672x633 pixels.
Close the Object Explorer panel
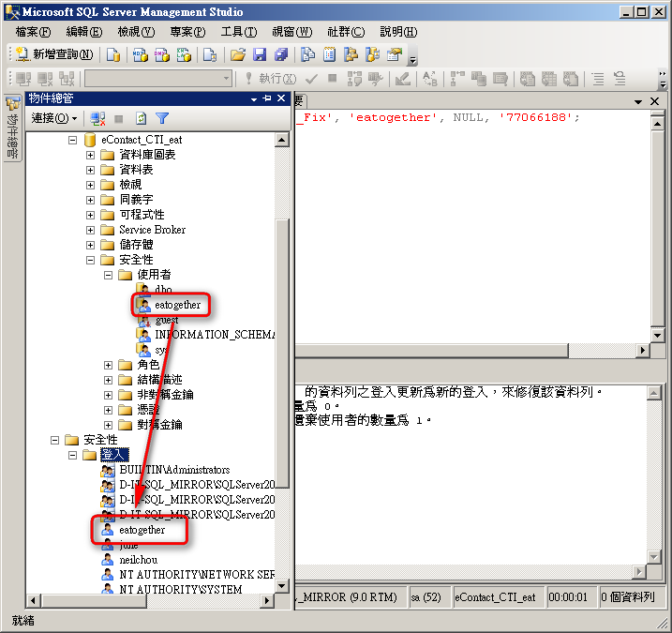tap(281, 98)
